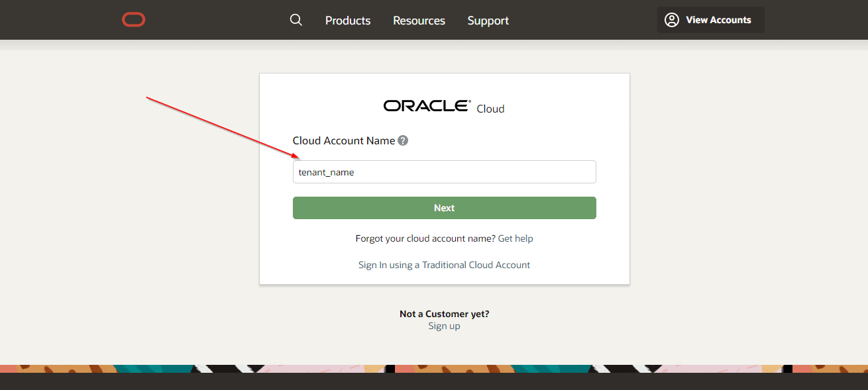This screenshot has height=390, width=868.
Task: Select the magnifying glass to start searching
Action: tap(296, 20)
